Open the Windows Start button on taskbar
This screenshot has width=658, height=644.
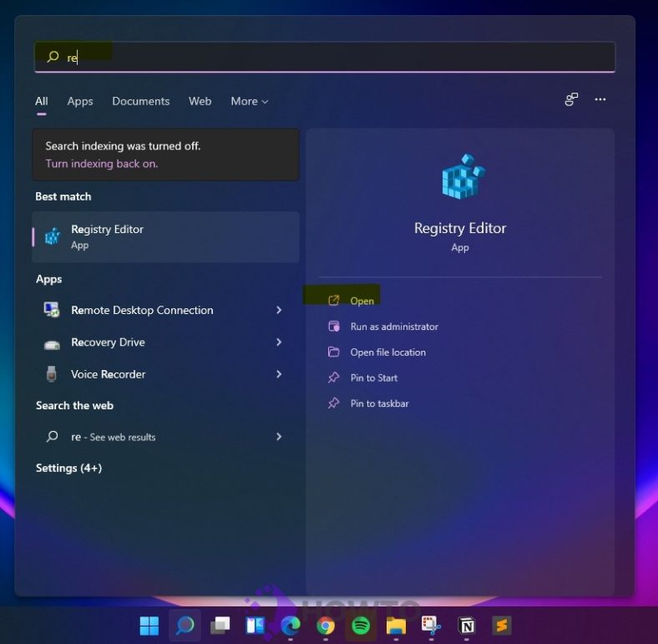tap(149, 626)
